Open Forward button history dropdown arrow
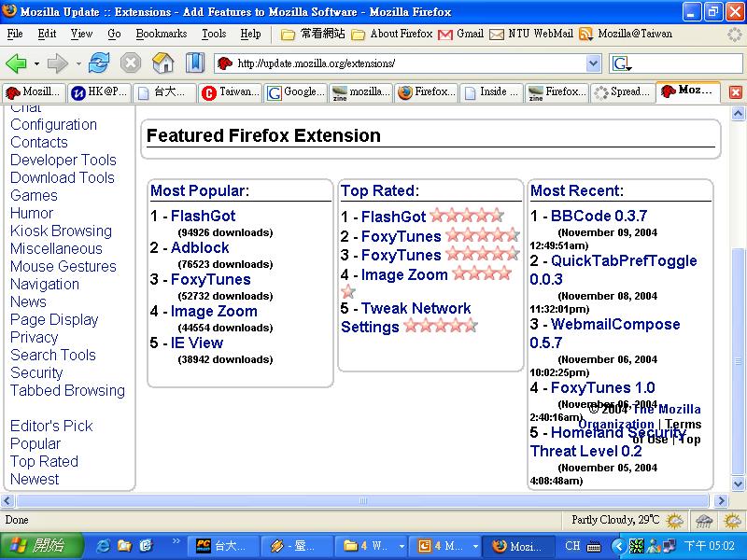This screenshot has width=747, height=560. (78, 63)
